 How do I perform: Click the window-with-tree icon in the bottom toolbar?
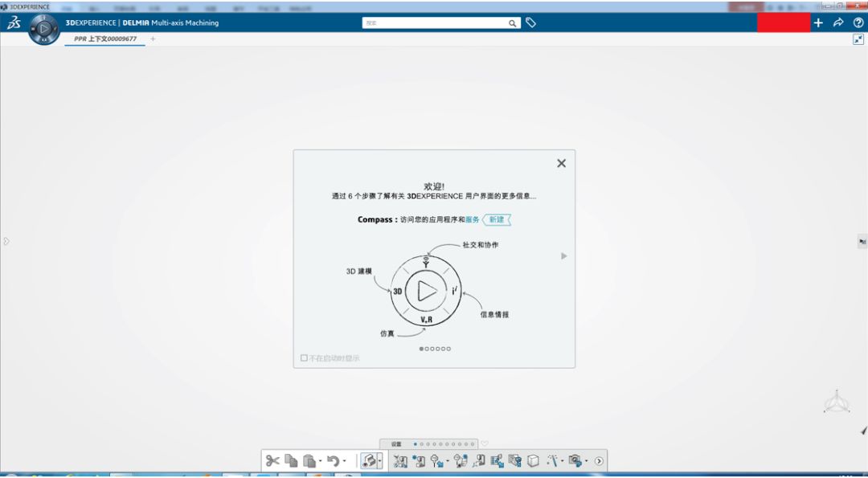click(515, 461)
